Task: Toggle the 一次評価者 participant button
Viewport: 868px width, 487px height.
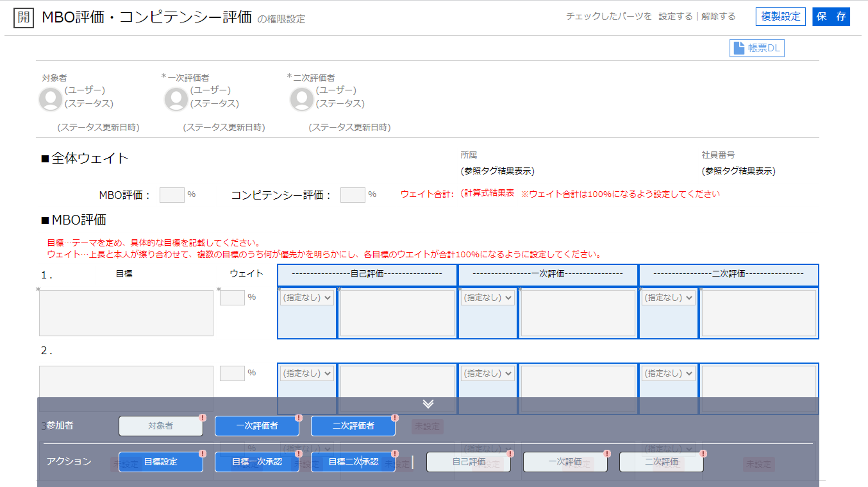Action: click(x=257, y=426)
